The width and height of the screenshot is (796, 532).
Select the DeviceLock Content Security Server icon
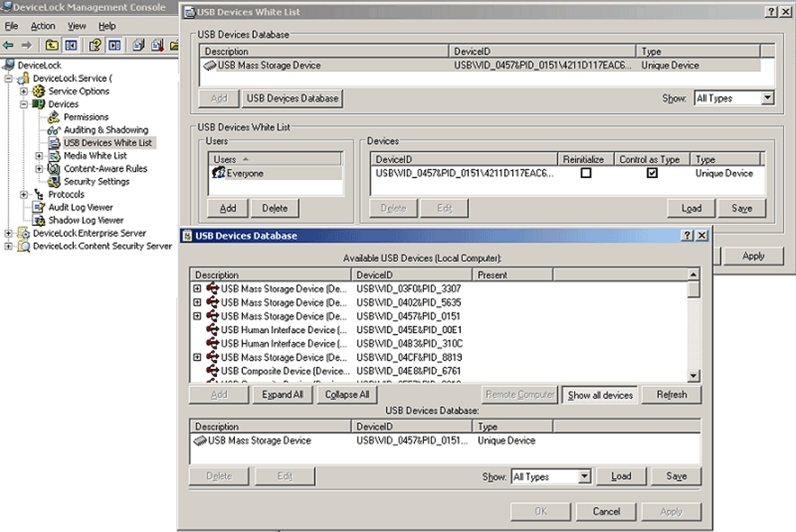23,246
